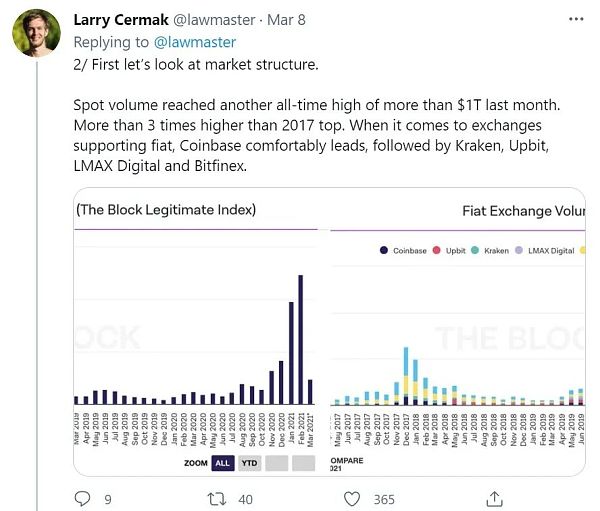600x511 pixels.
Task: Click the tallest Feb 2021 volume bar
Action: [300, 338]
